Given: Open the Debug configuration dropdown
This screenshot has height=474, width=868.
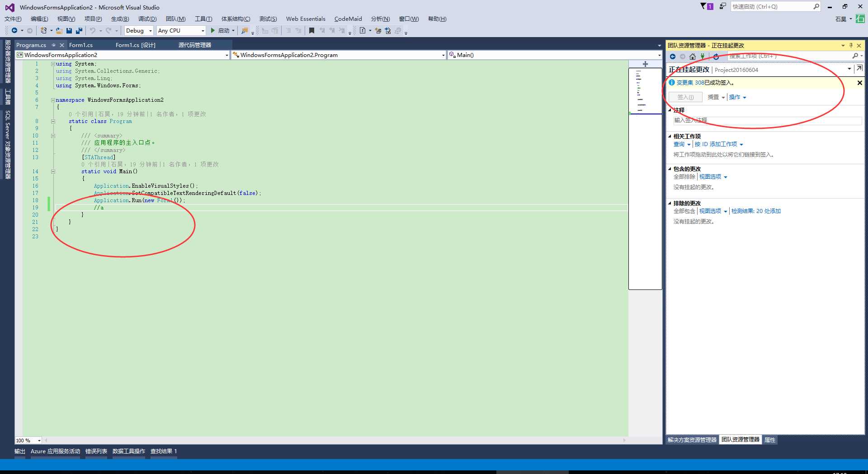Looking at the screenshot, I should coord(139,30).
